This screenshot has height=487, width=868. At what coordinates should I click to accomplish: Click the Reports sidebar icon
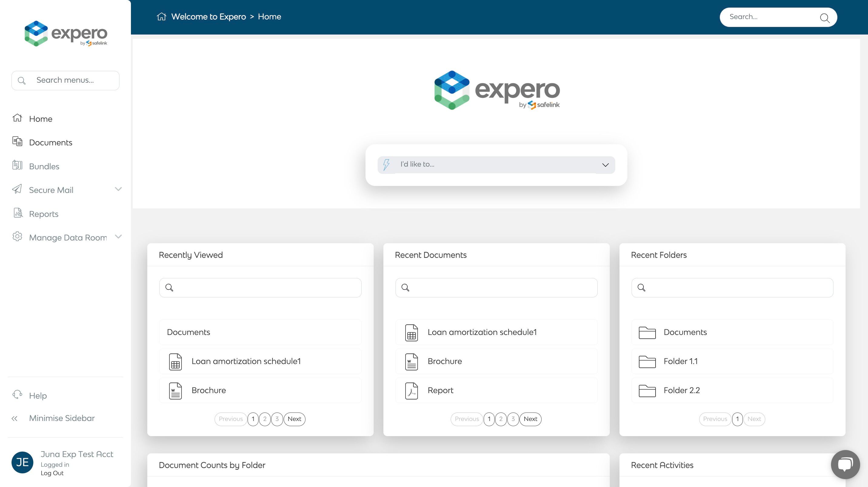(18, 213)
